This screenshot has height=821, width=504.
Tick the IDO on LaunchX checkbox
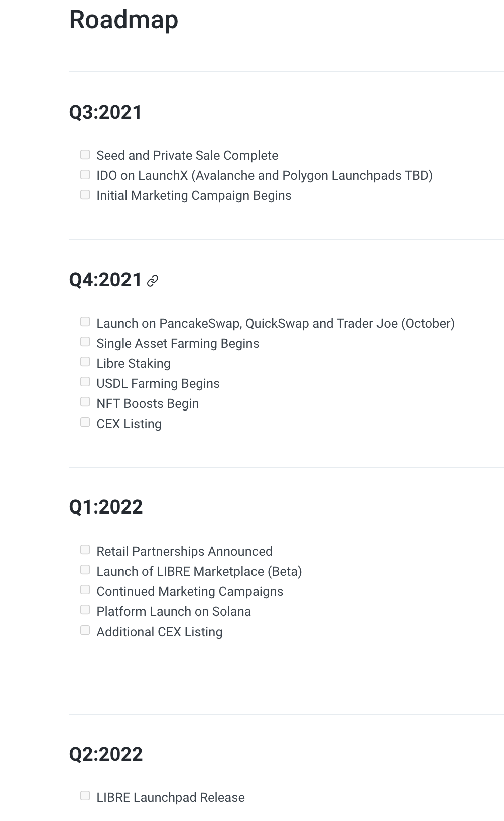point(85,175)
